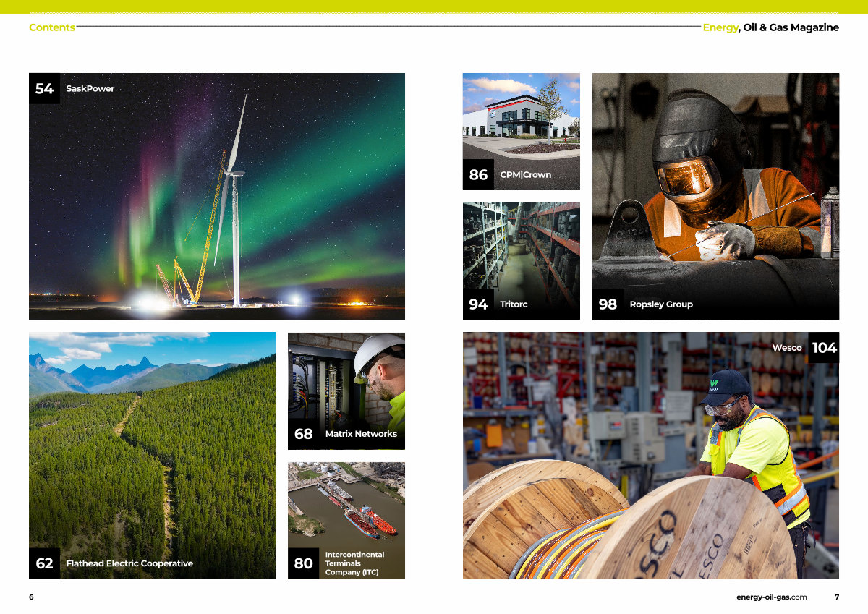Viewport: 868px width, 614px height.
Task: Open the Ropsley Group welder photo
Action: (x=715, y=188)
